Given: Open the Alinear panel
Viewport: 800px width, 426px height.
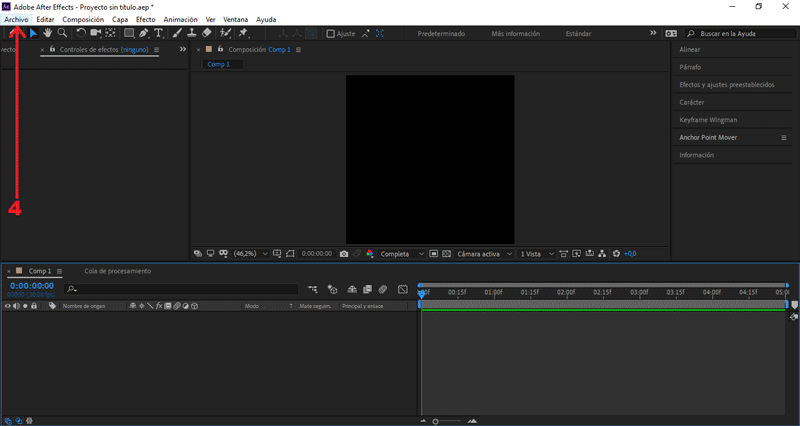Looking at the screenshot, I should (690, 49).
